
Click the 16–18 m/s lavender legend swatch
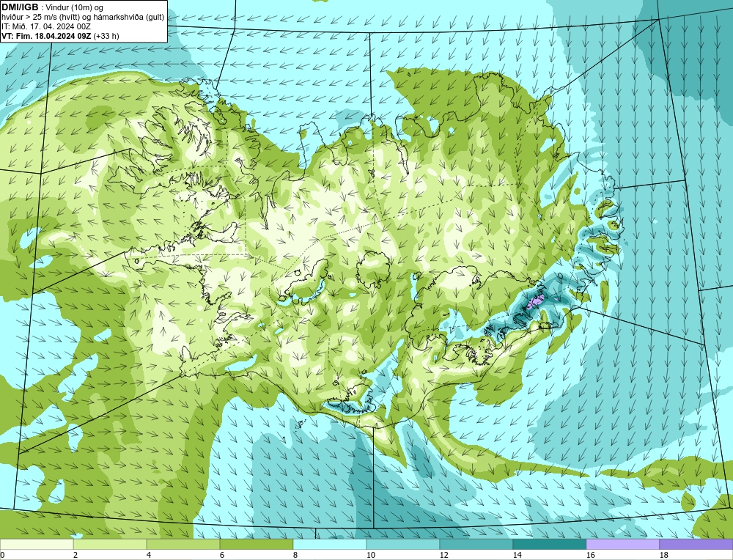click(622, 544)
